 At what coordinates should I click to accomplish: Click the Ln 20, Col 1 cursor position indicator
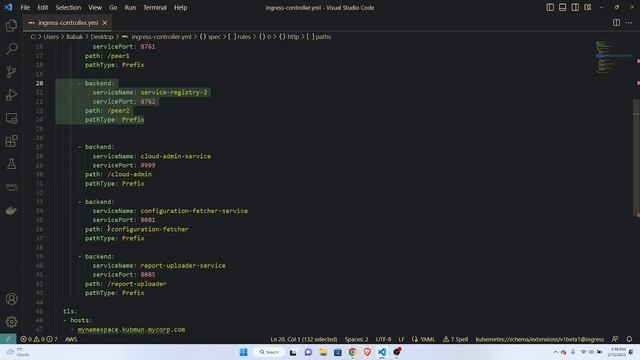(x=304, y=339)
